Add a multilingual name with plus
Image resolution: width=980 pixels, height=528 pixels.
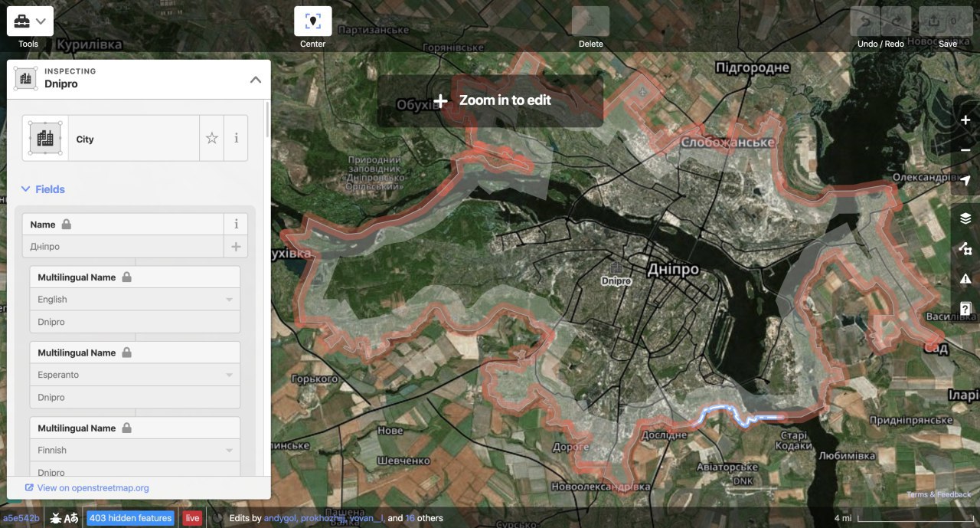[236, 247]
